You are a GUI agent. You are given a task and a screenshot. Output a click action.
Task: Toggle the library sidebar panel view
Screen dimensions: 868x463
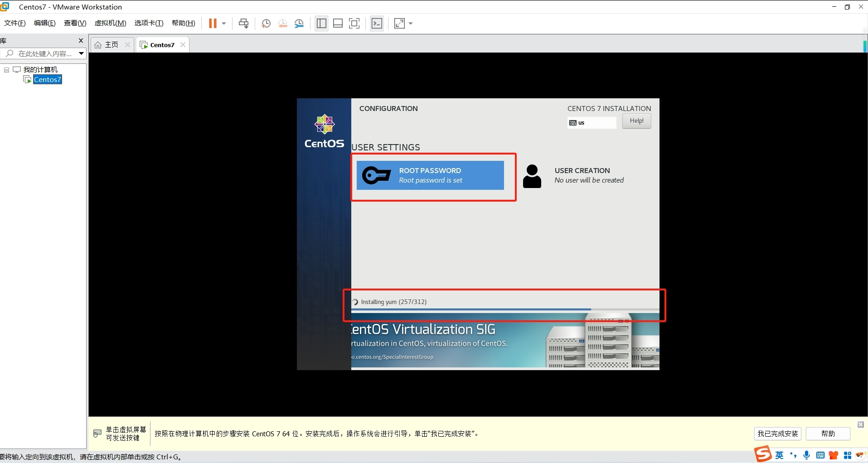pyautogui.click(x=321, y=24)
